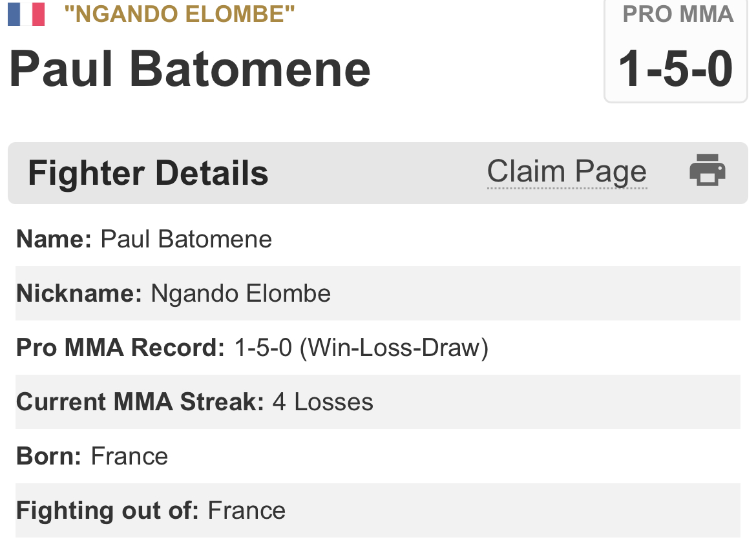Screen dimensions: 756x544
Task: Click the PRO MMA record box
Action: [676, 50]
